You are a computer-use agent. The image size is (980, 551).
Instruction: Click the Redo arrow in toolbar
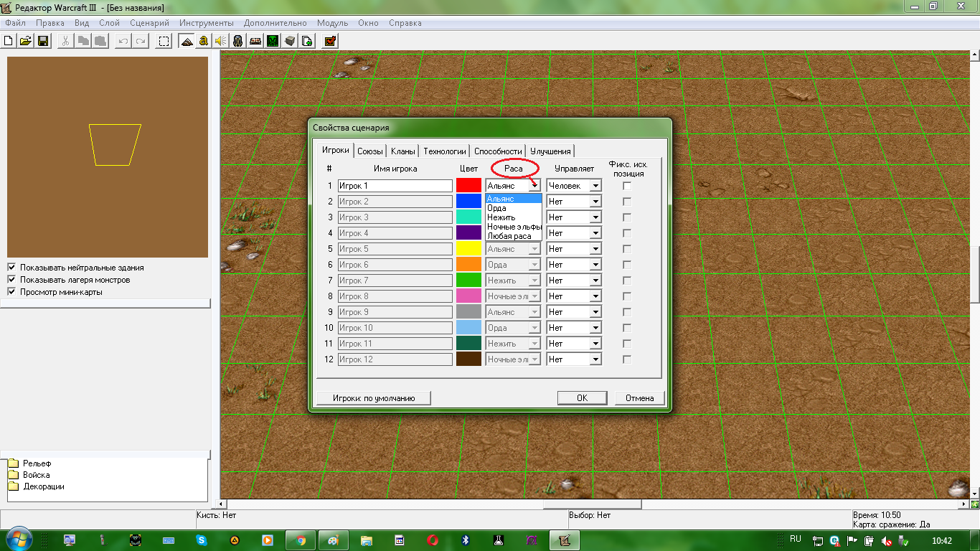click(141, 41)
